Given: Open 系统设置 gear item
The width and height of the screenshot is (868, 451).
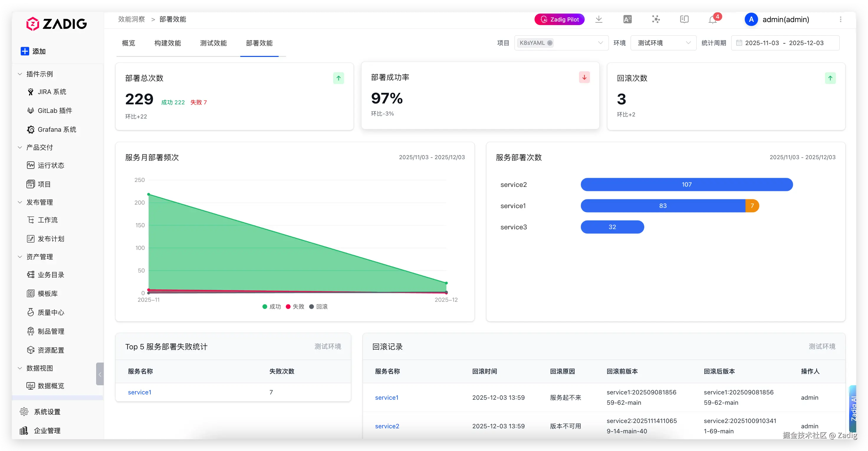Looking at the screenshot, I should (47, 412).
